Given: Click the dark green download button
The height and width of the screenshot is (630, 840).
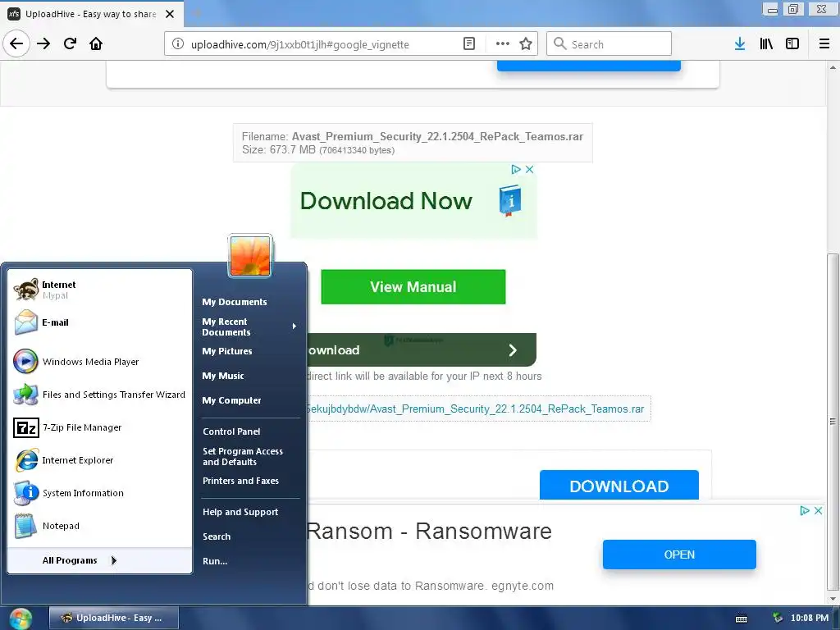Looking at the screenshot, I should pyautogui.click(x=422, y=349).
